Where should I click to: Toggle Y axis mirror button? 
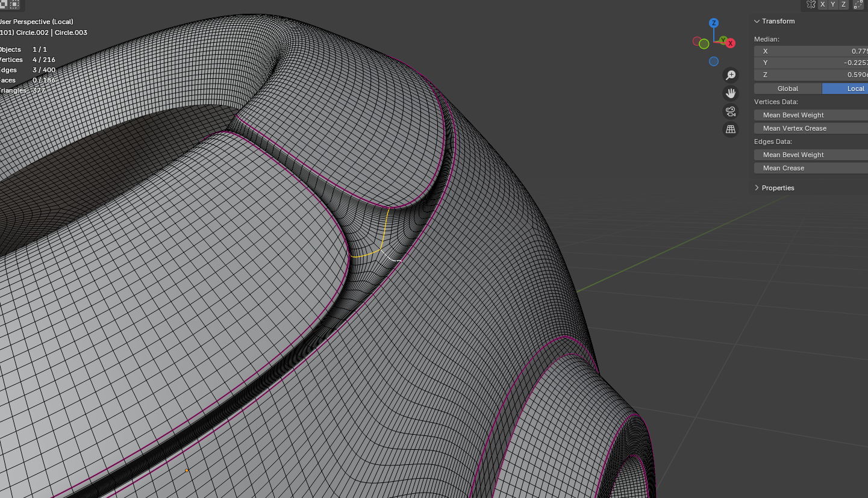(833, 4)
